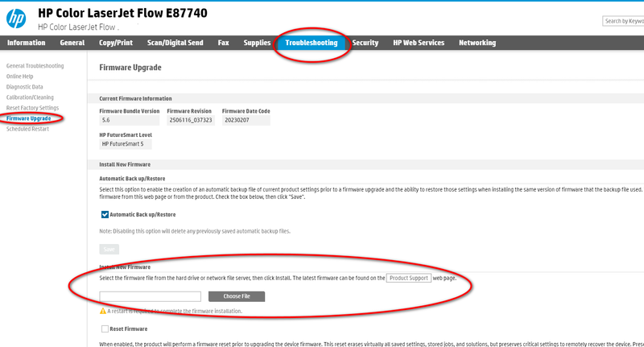644x347 pixels.
Task: Go to Calibration/Cleaning page
Action: 30,97
